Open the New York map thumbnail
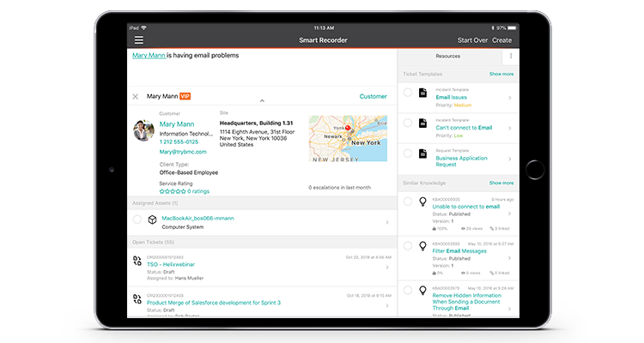 [x=348, y=139]
